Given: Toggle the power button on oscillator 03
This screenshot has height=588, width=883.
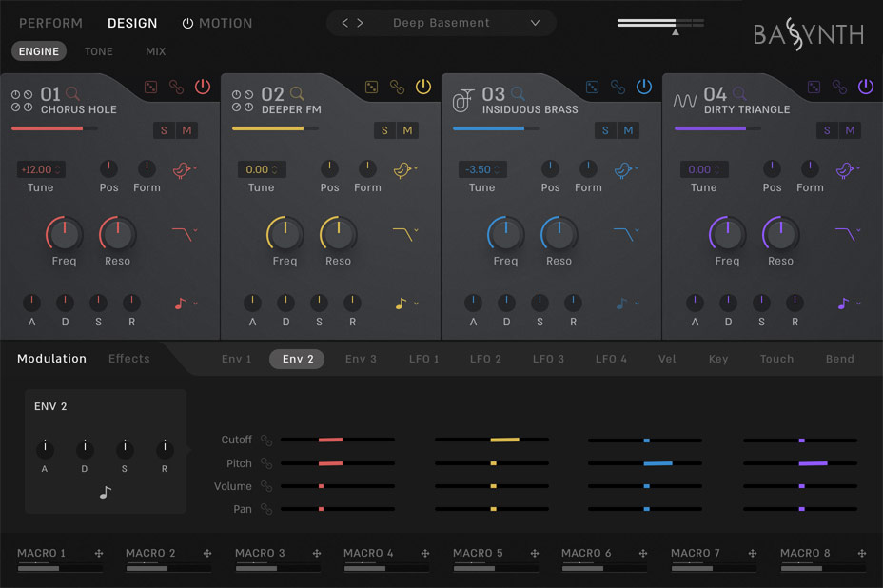Looking at the screenshot, I should pyautogui.click(x=642, y=86).
